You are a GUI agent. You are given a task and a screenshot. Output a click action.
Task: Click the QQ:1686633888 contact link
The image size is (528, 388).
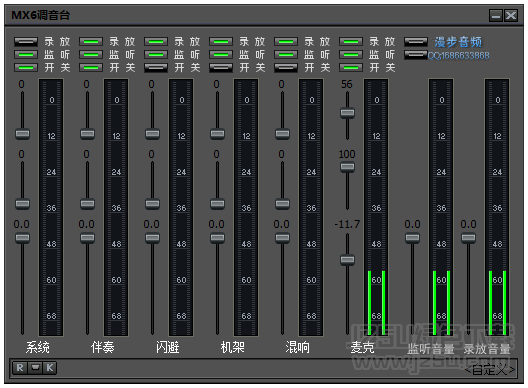(x=459, y=56)
